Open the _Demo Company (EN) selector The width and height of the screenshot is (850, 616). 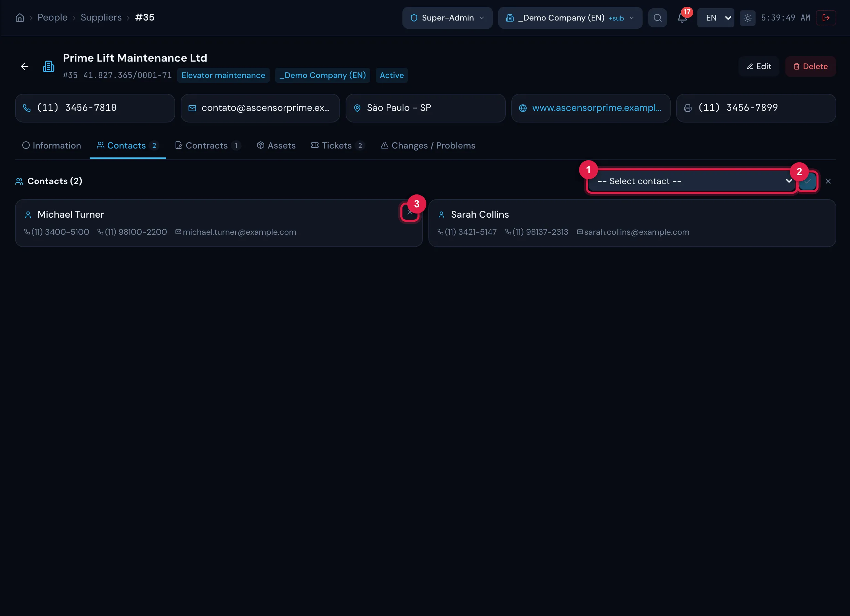click(x=570, y=17)
